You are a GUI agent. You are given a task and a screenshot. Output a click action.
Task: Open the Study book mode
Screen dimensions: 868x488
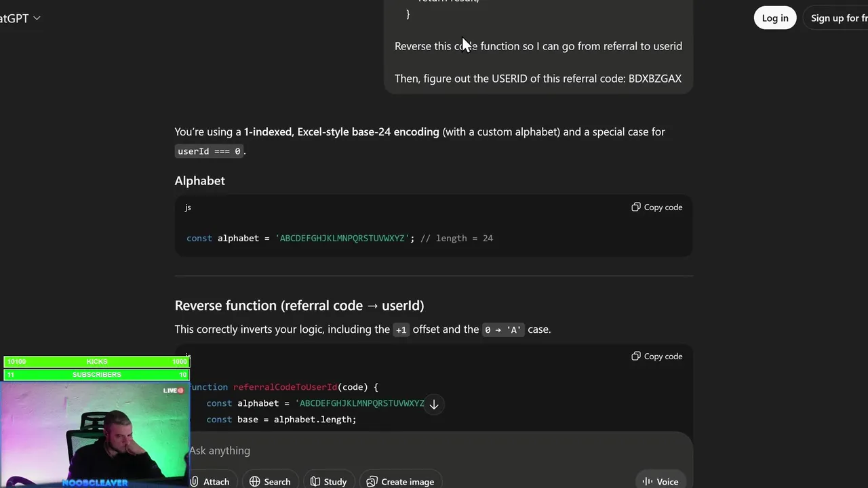328,481
